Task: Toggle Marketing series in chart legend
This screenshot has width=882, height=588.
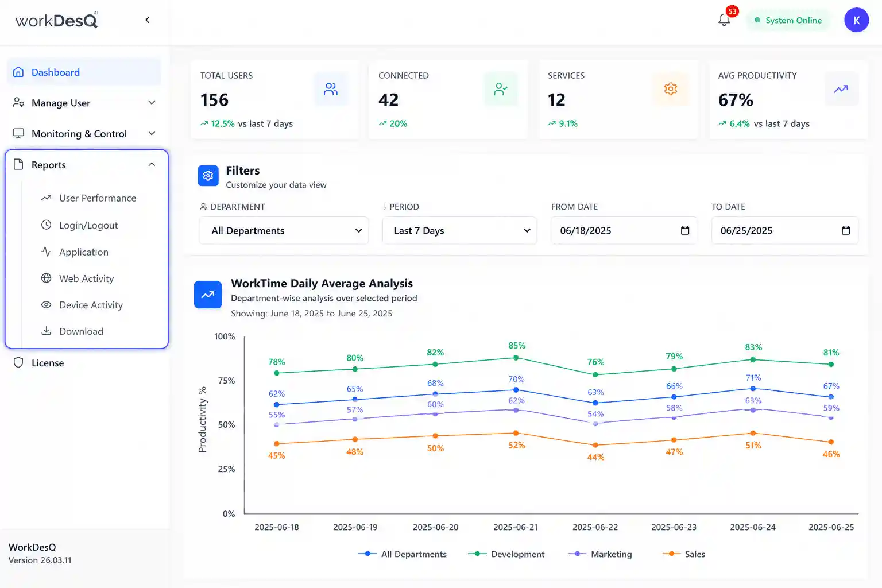Action: tap(599, 554)
